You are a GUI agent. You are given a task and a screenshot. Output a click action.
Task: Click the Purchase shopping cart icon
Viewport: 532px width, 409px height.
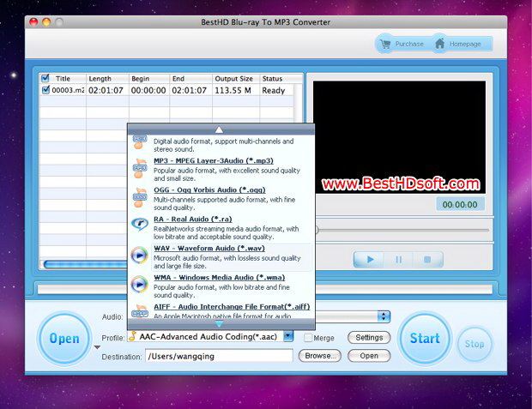(385, 44)
